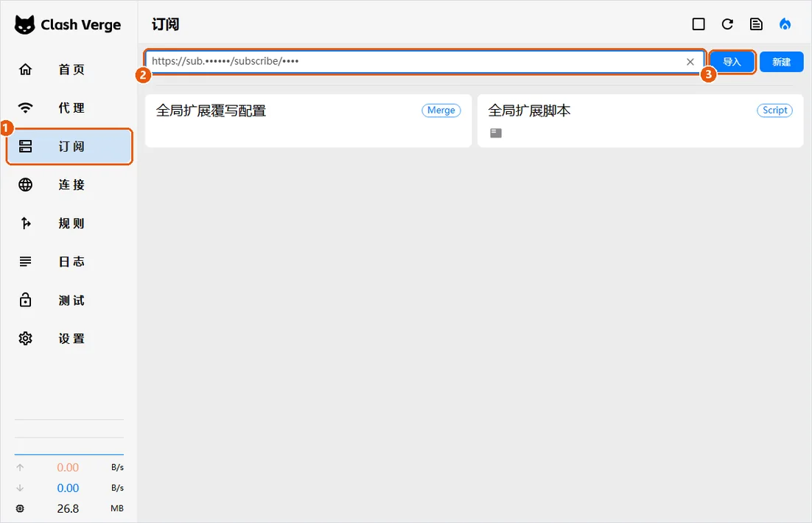Image resolution: width=812 pixels, height=523 pixels.
Task: Click the MB unit label
Action: pos(117,508)
